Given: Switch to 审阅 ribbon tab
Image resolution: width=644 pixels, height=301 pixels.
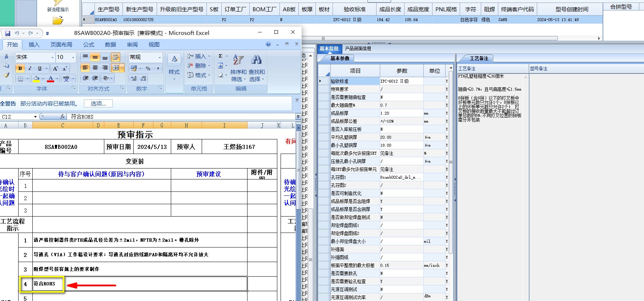Looking at the screenshot, I should [x=132, y=44].
